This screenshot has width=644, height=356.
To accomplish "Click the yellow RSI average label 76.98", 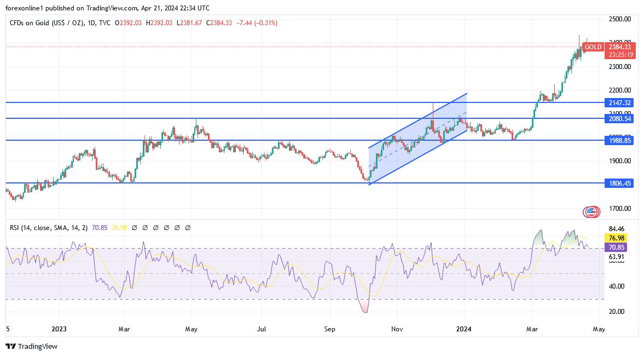I will point(616,238).
